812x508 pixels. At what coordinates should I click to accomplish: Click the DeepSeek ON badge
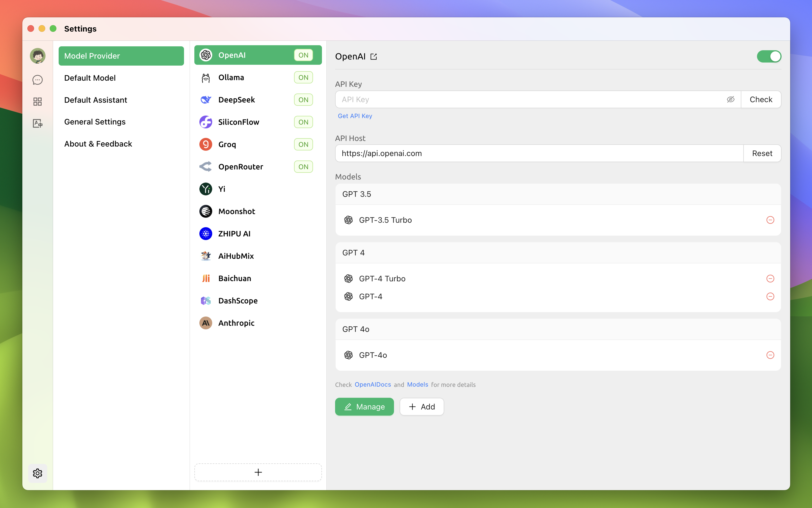303,100
